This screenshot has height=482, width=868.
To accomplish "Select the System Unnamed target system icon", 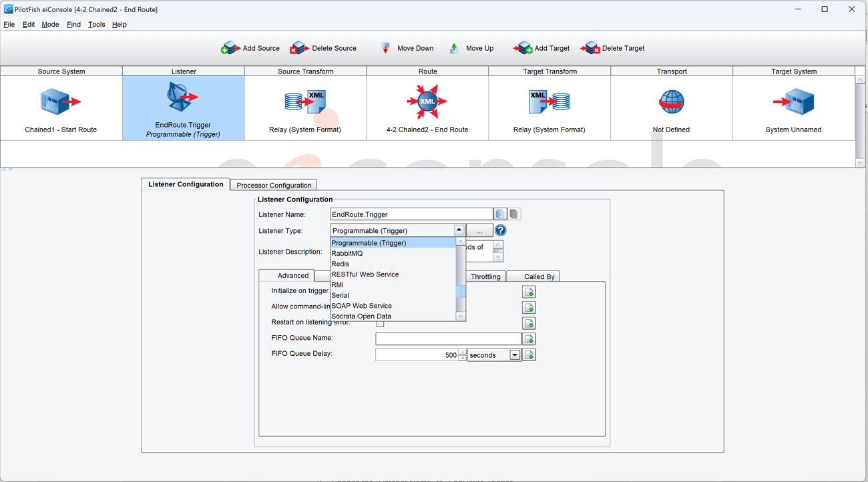I will [x=794, y=102].
